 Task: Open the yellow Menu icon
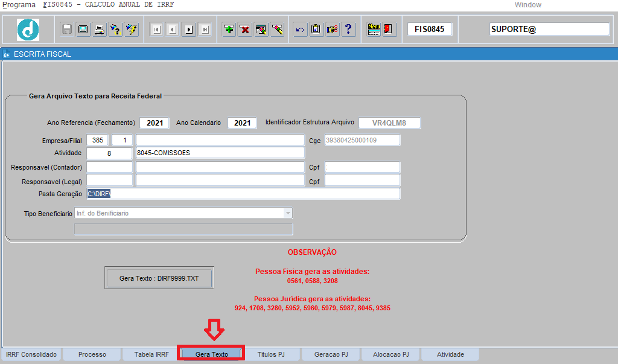(x=373, y=29)
